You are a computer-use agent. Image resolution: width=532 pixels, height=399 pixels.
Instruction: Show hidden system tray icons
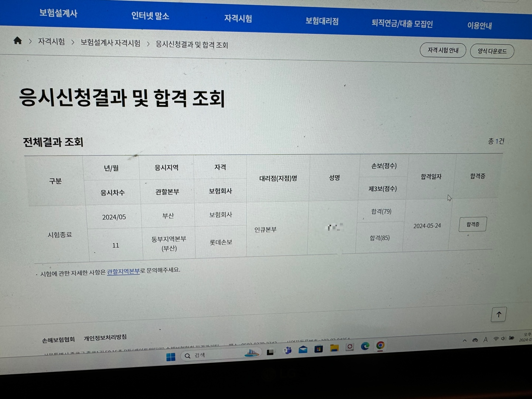[465, 341]
